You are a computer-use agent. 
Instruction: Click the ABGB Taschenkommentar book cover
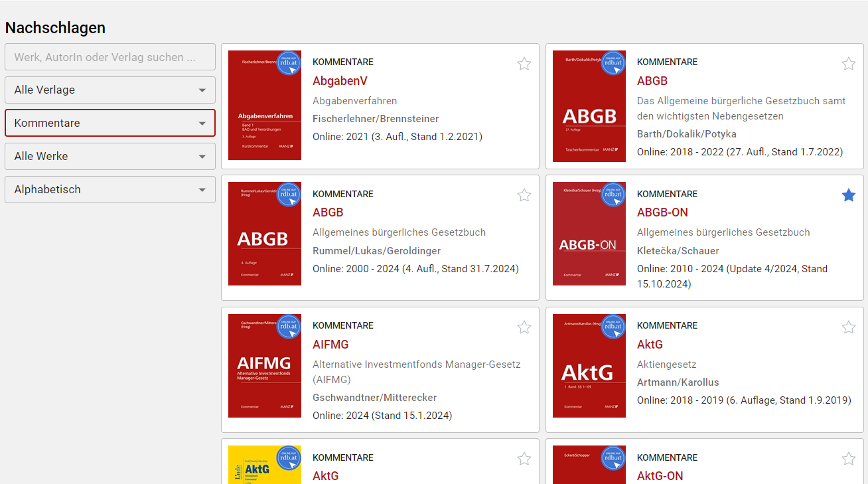589,105
